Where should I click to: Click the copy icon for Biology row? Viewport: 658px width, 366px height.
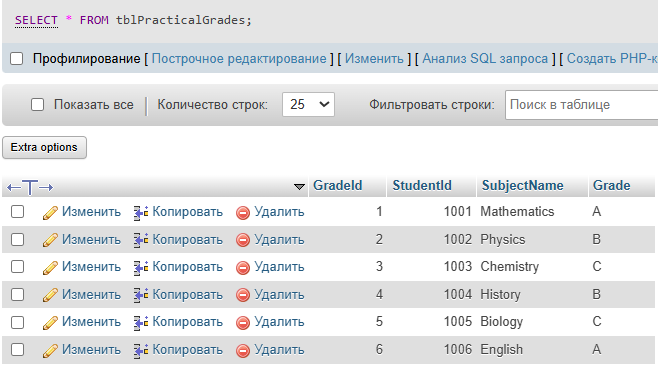click(x=141, y=322)
